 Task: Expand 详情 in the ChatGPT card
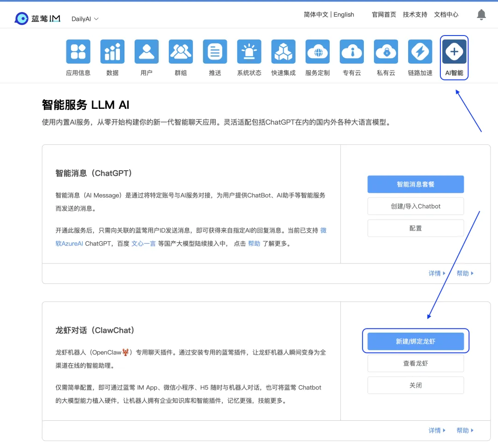(437, 274)
